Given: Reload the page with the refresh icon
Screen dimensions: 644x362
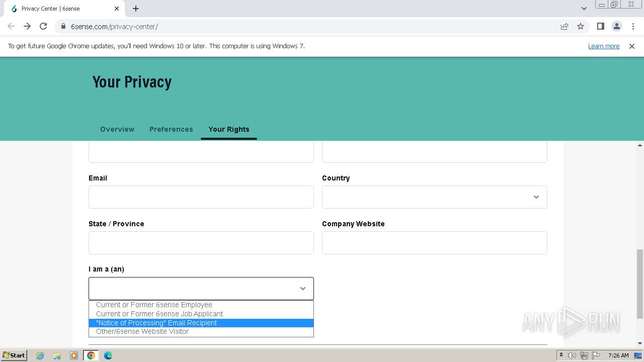Looking at the screenshot, I should pos(43,26).
